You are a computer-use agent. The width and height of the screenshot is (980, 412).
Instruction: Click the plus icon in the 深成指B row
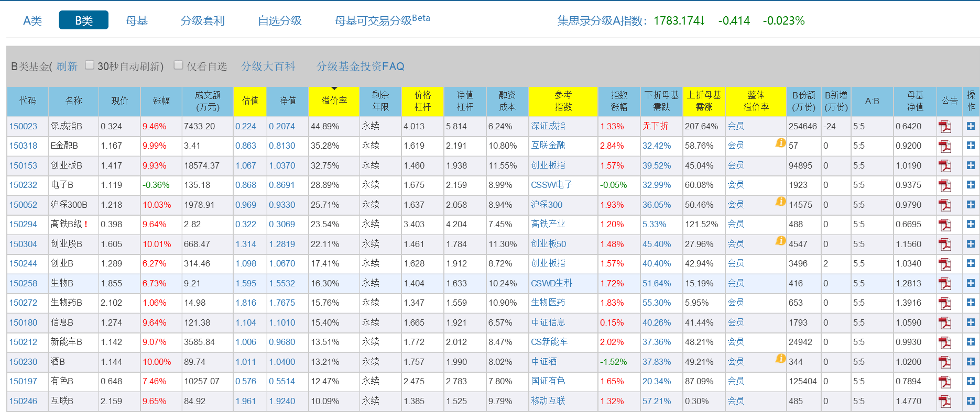(971, 126)
